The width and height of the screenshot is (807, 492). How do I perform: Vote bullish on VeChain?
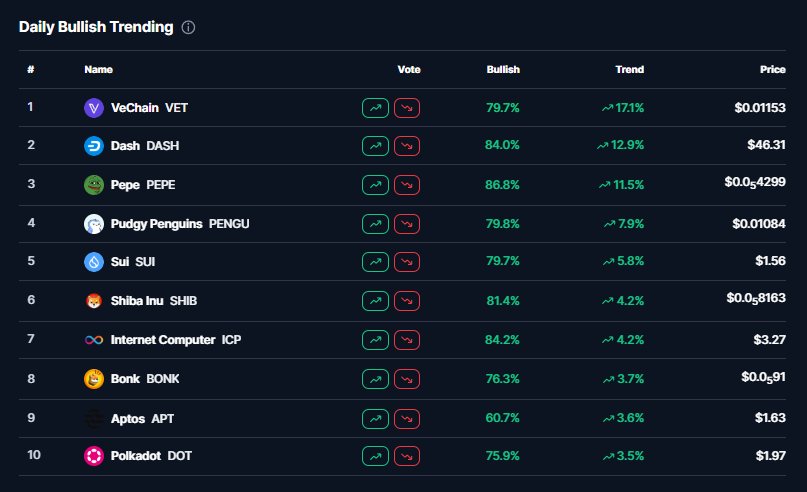point(375,107)
